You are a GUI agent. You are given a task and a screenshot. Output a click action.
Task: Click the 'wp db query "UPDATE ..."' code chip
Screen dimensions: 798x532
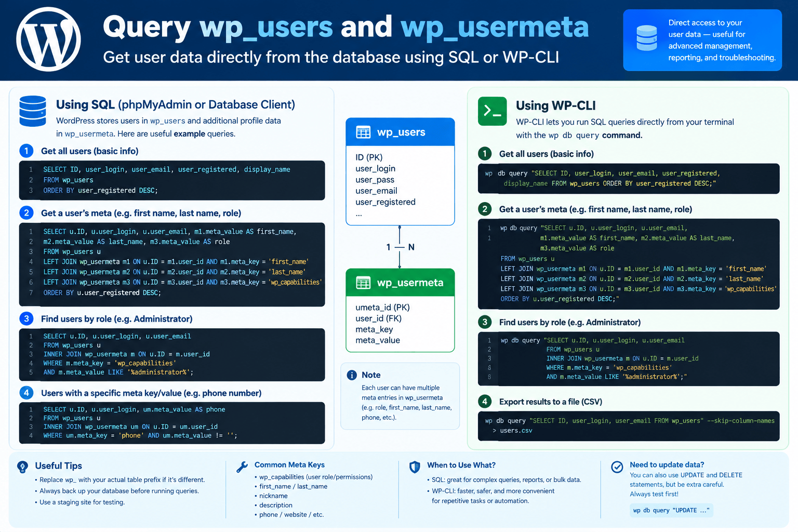pyautogui.click(x=671, y=510)
